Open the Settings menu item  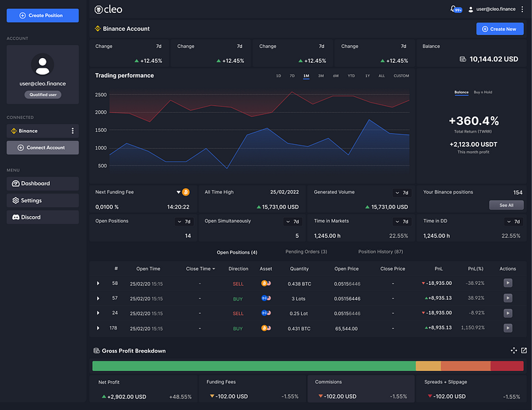coord(43,201)
